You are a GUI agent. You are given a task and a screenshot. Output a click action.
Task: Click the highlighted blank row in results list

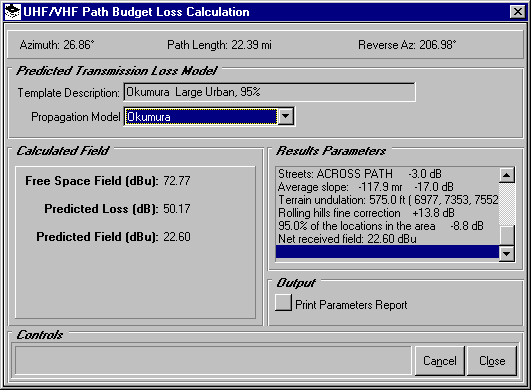pyautogui.click(x=387, y=252)
